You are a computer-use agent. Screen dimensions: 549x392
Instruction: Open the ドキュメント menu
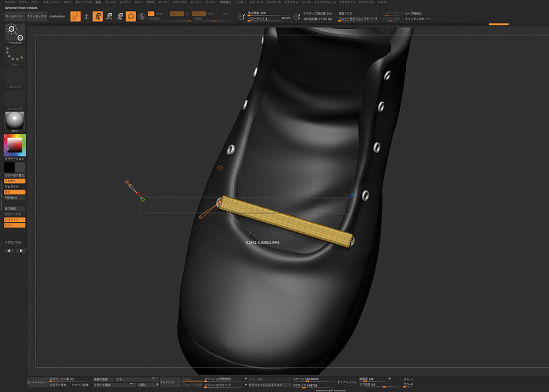pyautogui.click(x=51, y=2)
